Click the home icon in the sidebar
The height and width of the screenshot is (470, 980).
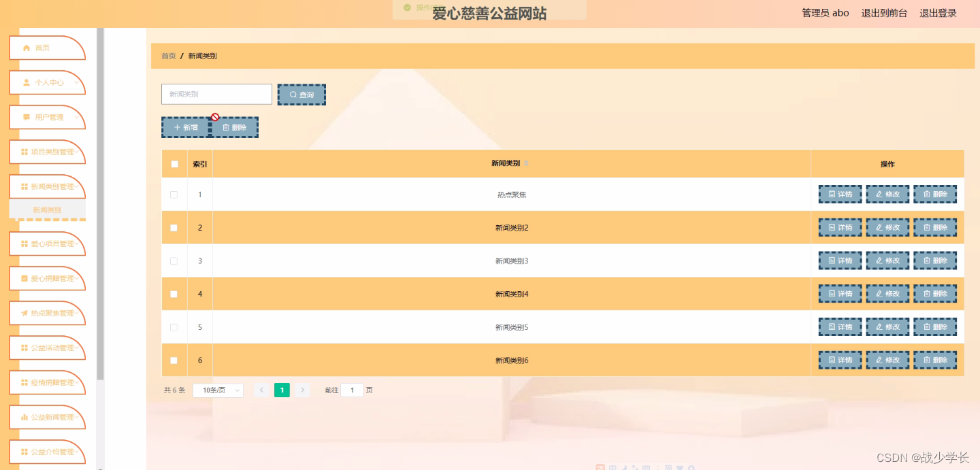click(x=27, y=48)
